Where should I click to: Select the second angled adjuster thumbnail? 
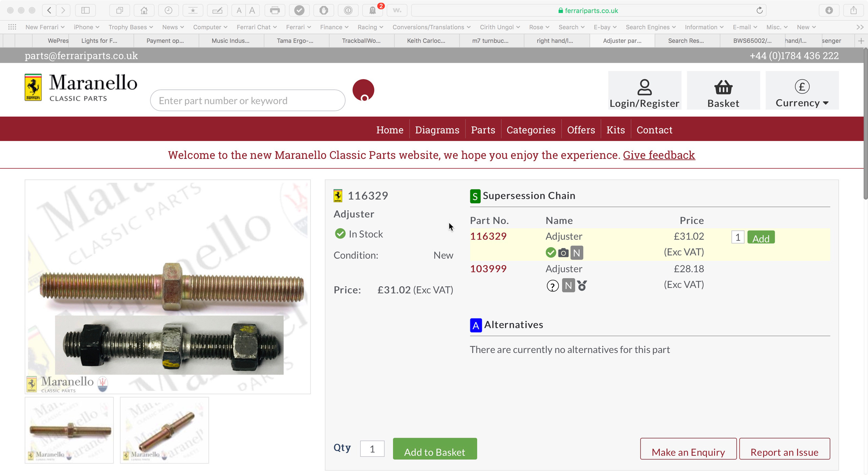pyautogui.click(x=164, y=430)
